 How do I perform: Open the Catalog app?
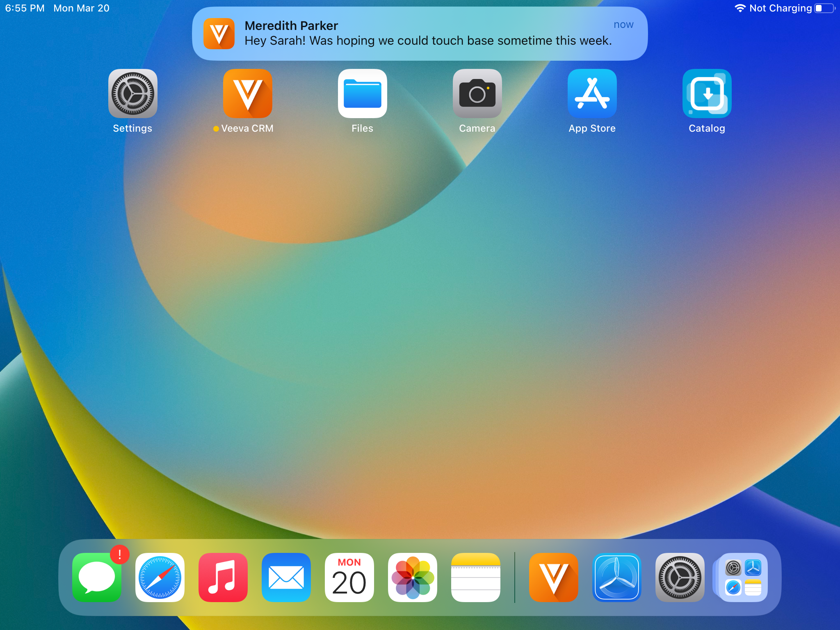click(707, 94)
